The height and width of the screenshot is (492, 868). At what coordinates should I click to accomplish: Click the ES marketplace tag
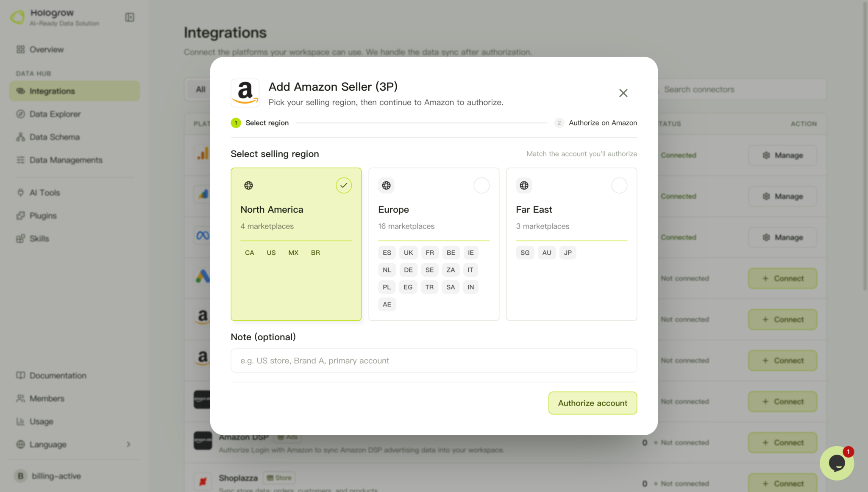[387, 253]
